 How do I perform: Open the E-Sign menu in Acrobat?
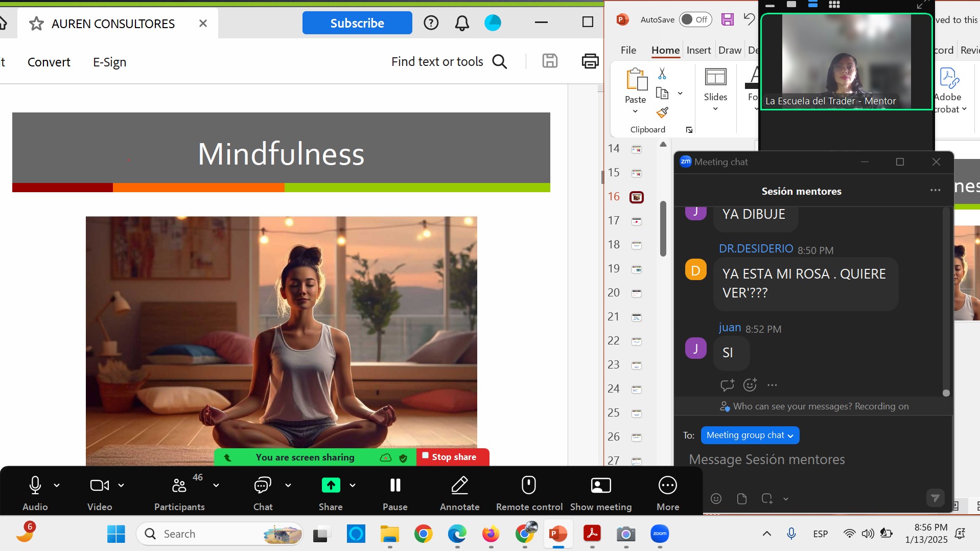[109, 62]
